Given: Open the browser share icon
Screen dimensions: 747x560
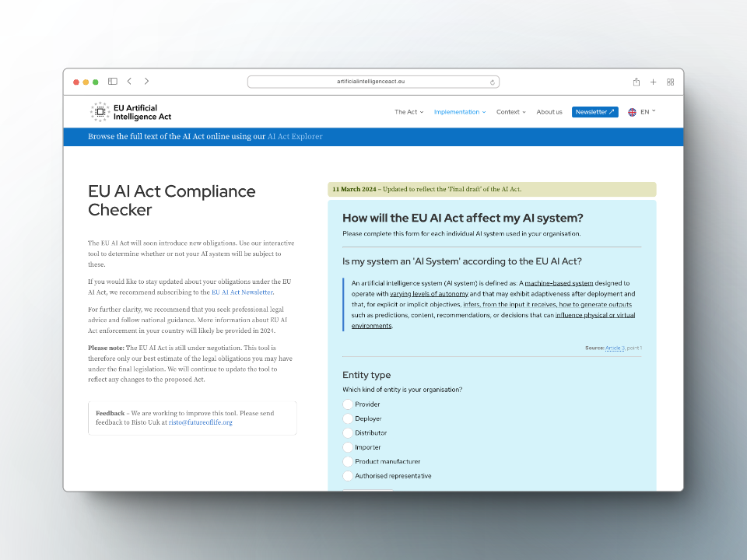Looking at the screenshot, I should pos(637,82).
